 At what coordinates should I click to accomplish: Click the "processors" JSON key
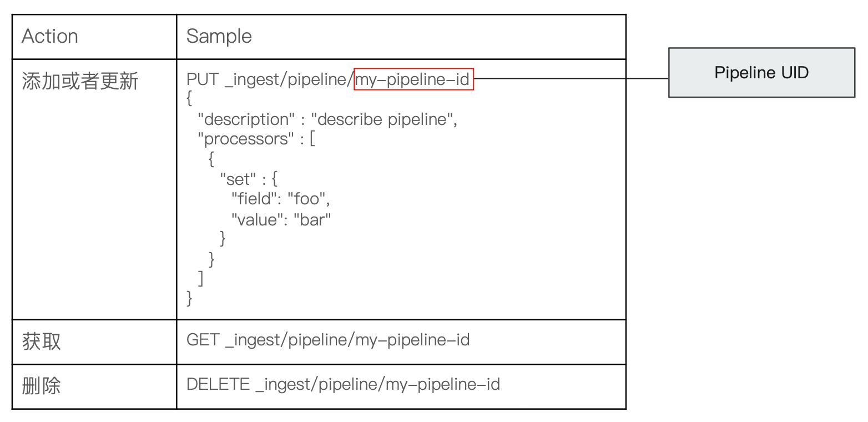[244, 139]
